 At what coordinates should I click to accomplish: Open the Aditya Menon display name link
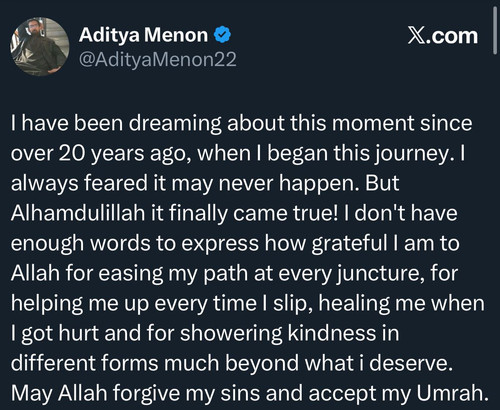[143, 35]
